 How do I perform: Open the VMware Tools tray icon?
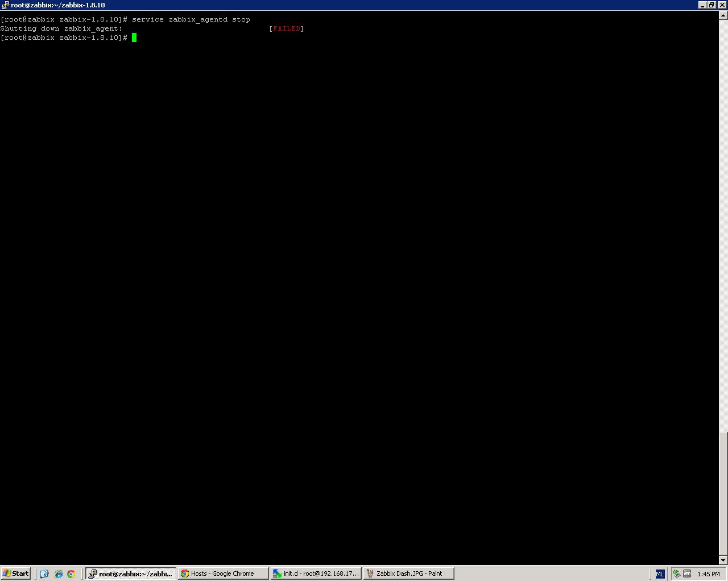click(687, 573)
